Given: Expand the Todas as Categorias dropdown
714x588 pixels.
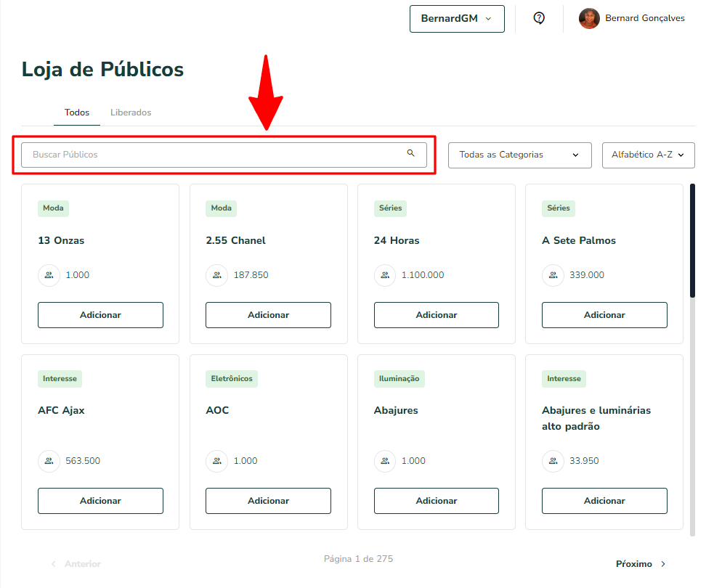Looking at the screenshot, I should click(519, 155).
